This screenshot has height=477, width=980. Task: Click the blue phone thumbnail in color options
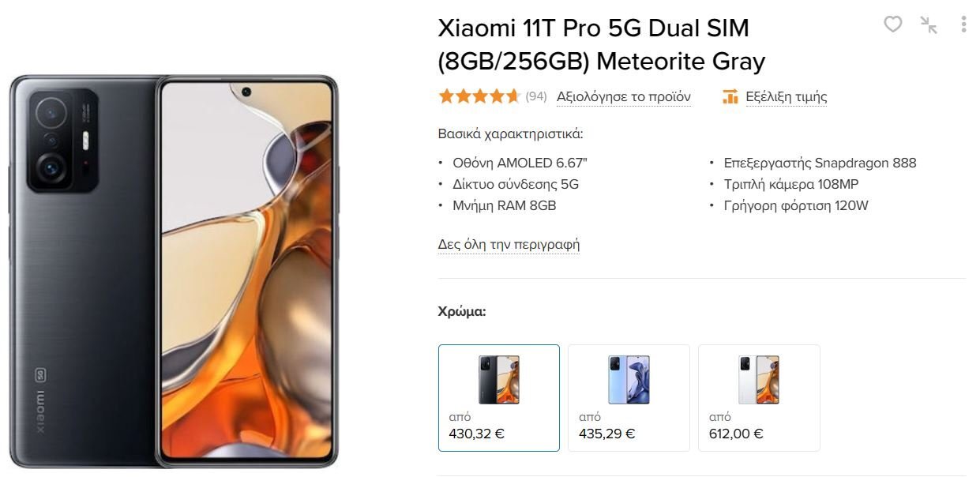pos(629,380)
